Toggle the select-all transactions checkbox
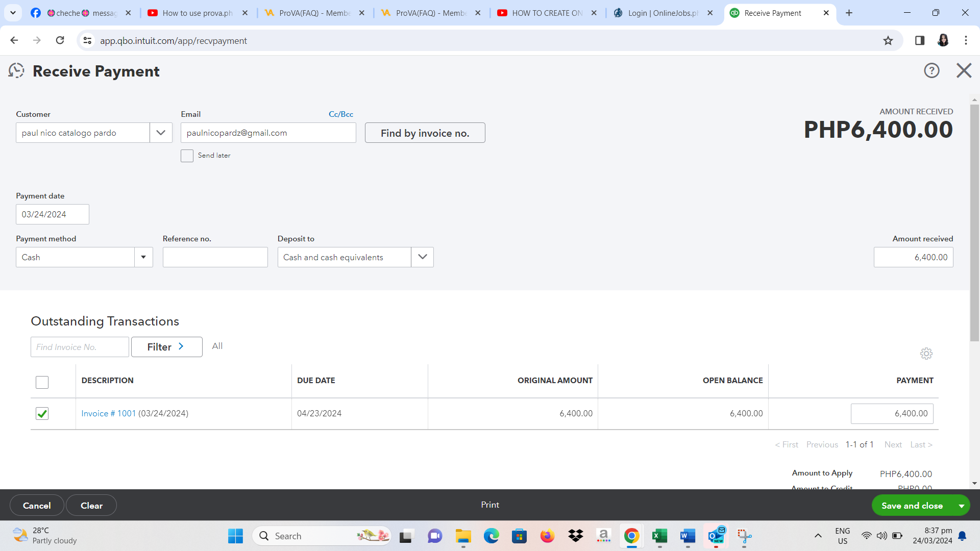The width and height of the screenshot is (980, 551). 42,382
